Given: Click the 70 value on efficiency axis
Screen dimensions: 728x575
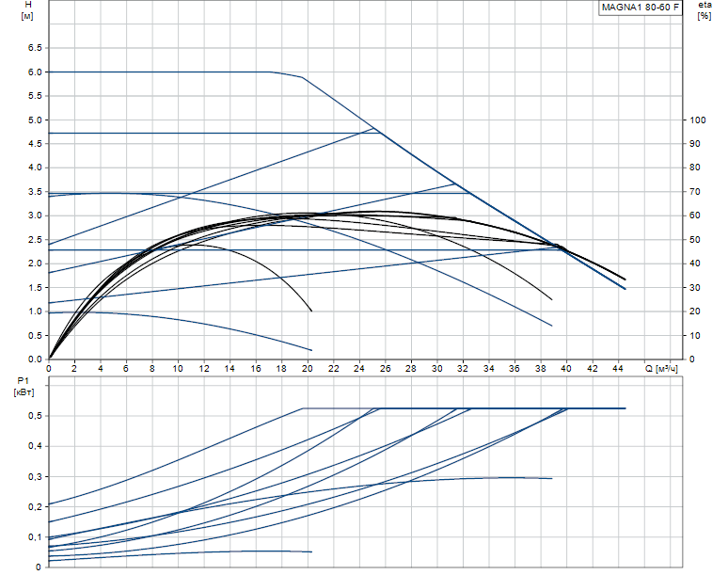Looking at the screenshot, I should (x=694, y=191).
